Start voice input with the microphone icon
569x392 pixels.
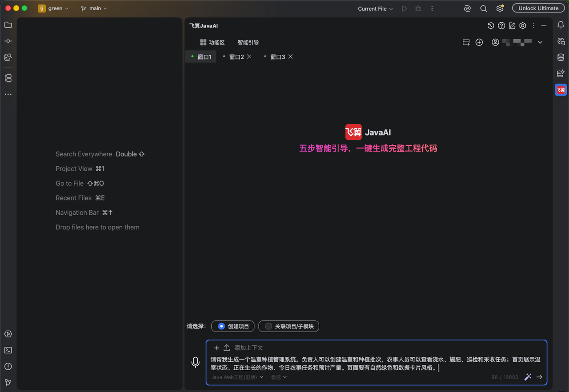(x=196, y=362)
